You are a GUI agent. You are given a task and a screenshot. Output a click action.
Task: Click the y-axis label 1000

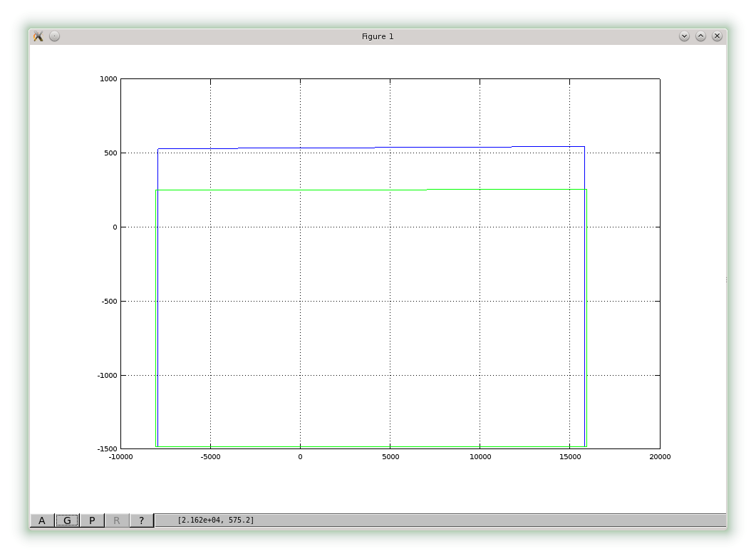(x=108, y=78)
